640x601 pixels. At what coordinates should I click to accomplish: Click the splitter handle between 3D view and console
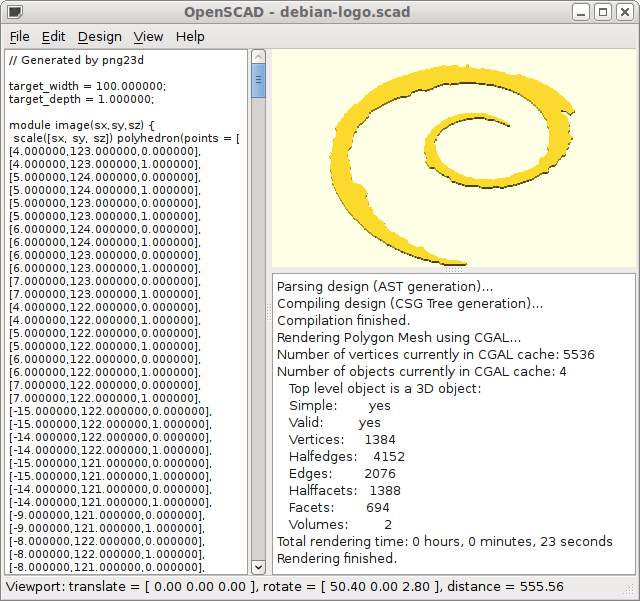click(454, 270)
